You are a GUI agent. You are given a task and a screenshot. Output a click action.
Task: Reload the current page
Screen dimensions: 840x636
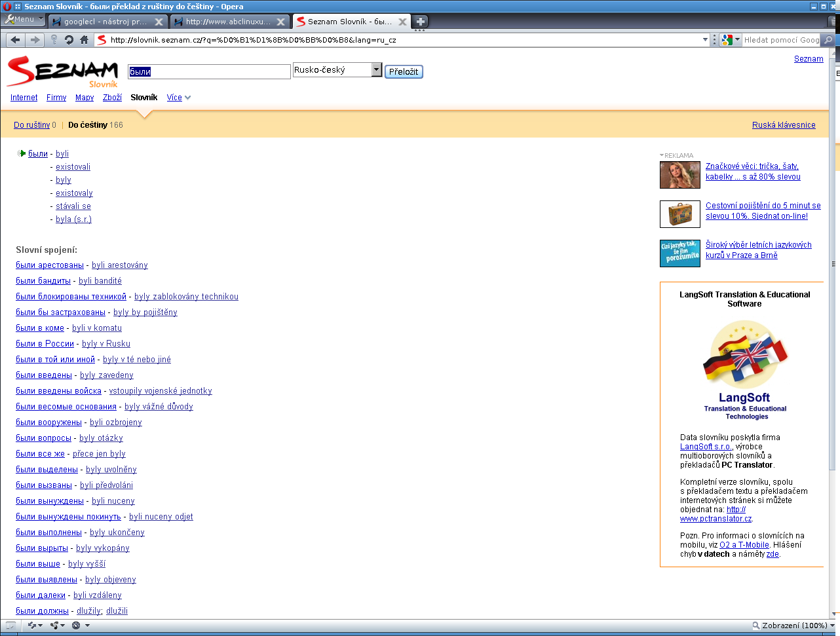click(x=69, y=40)
